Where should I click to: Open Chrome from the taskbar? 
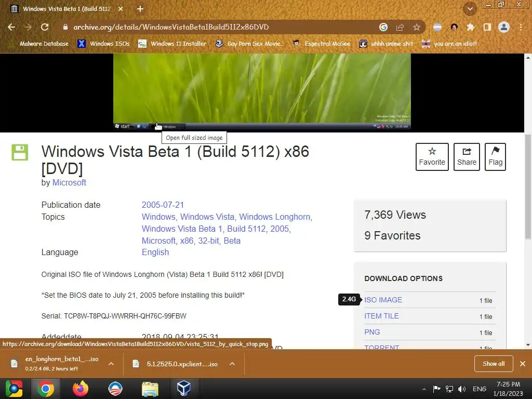point(46,389)
